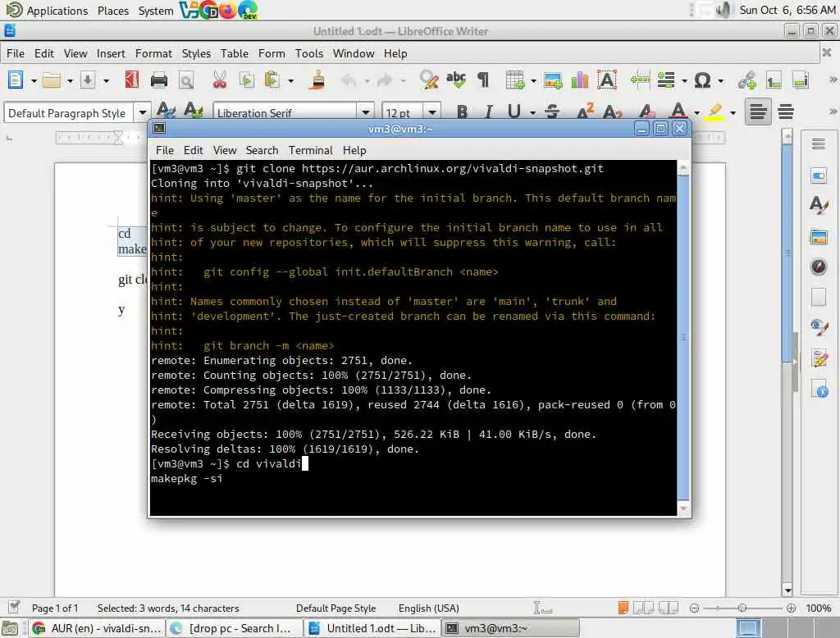Click the Firefox launcher icon in top panel
The width and height of the screenshot is (840, 638).
pos(228,10)
